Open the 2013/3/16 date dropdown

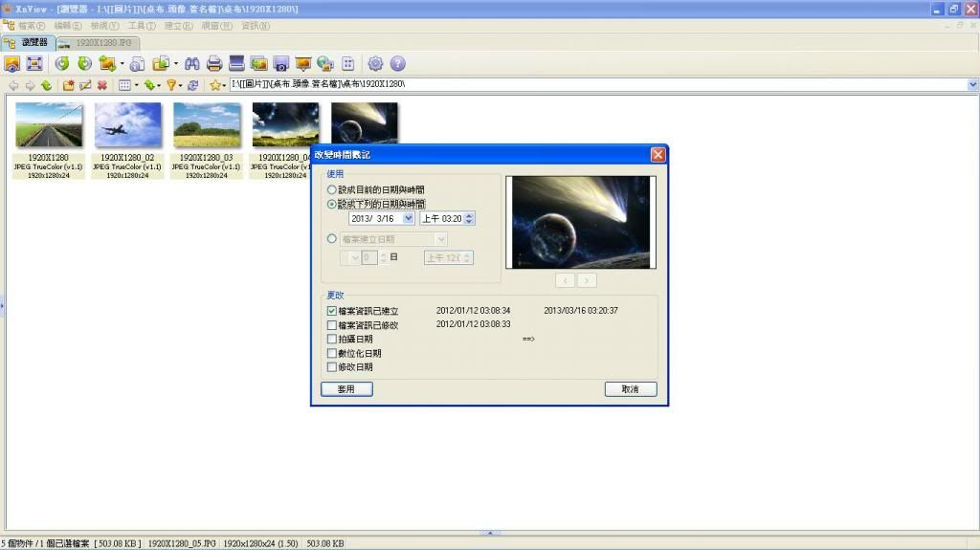[409, 219]
